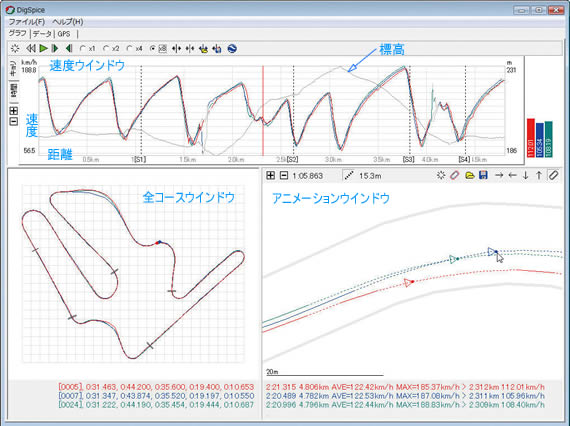Switch to the データ tab
Viewport: 570px width, 426px height.
point(42,34)
